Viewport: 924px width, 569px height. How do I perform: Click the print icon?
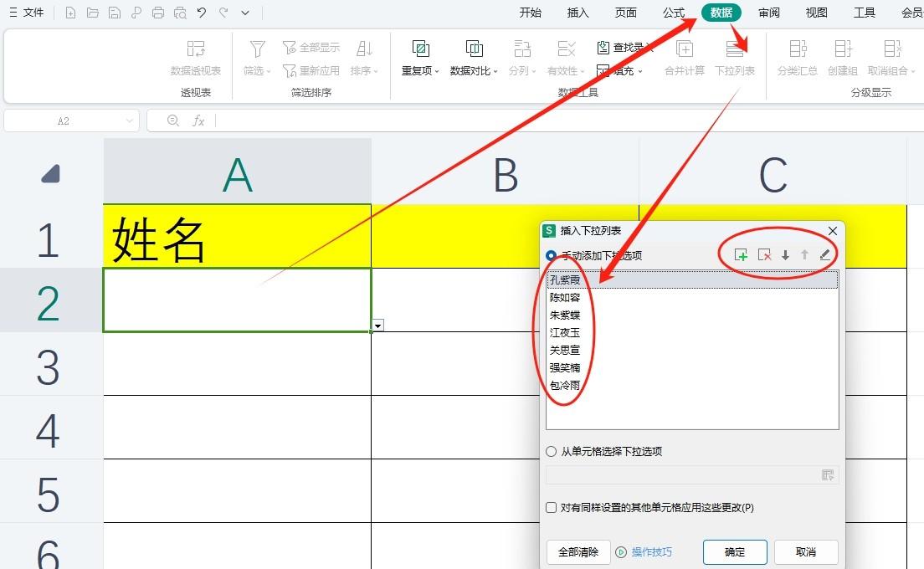pyautogui.click(x=158, y=13)
